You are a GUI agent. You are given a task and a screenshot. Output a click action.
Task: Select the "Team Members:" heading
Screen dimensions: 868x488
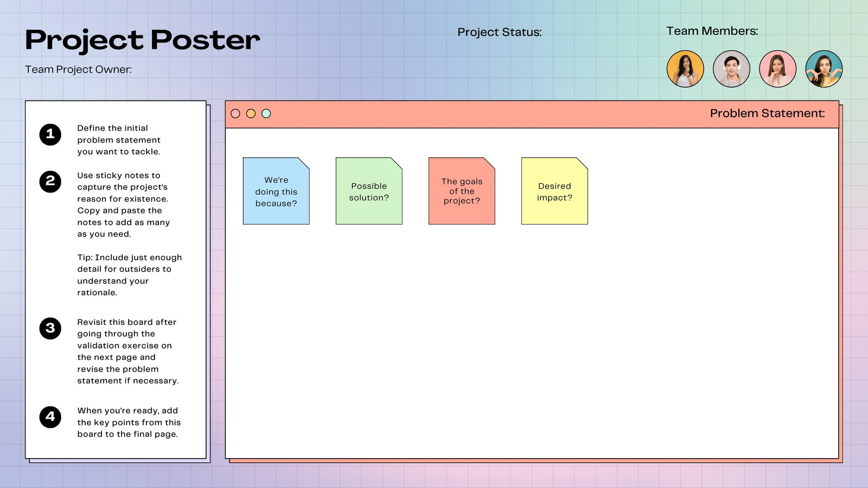click(712, 31)
